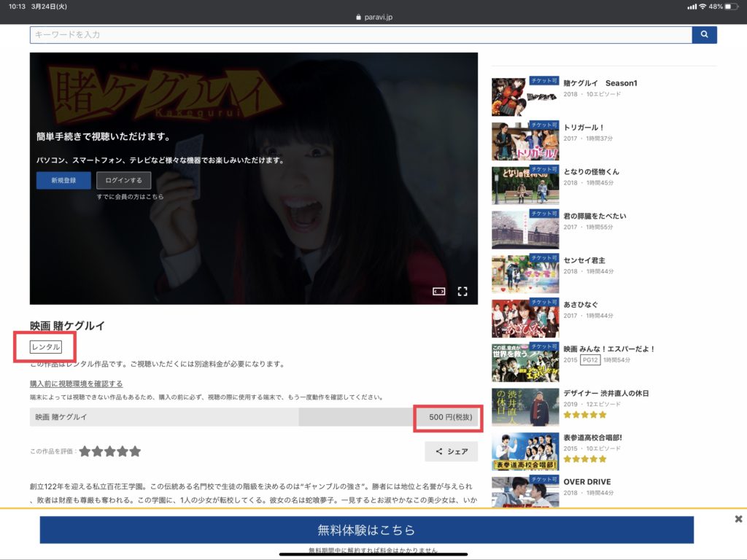
Task: Click the movie video player area
Action: point(254,179)
